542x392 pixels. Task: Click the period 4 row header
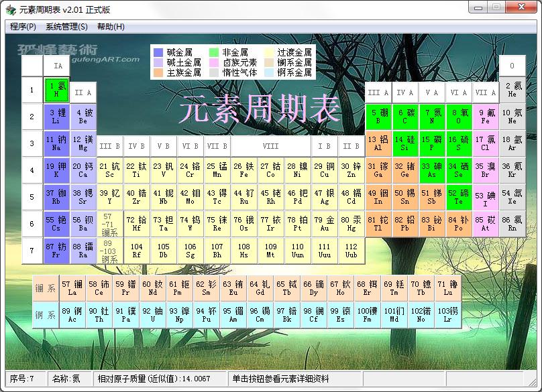(32, 170)
